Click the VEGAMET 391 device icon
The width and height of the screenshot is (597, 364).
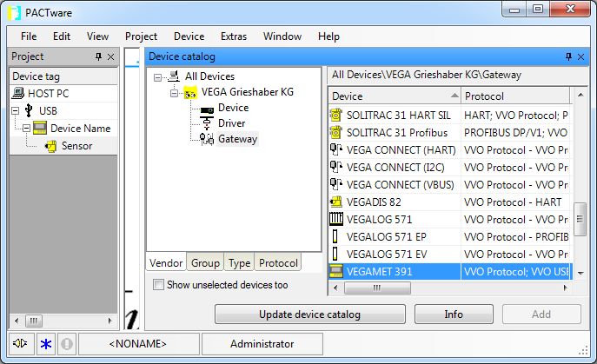point(336,271)
